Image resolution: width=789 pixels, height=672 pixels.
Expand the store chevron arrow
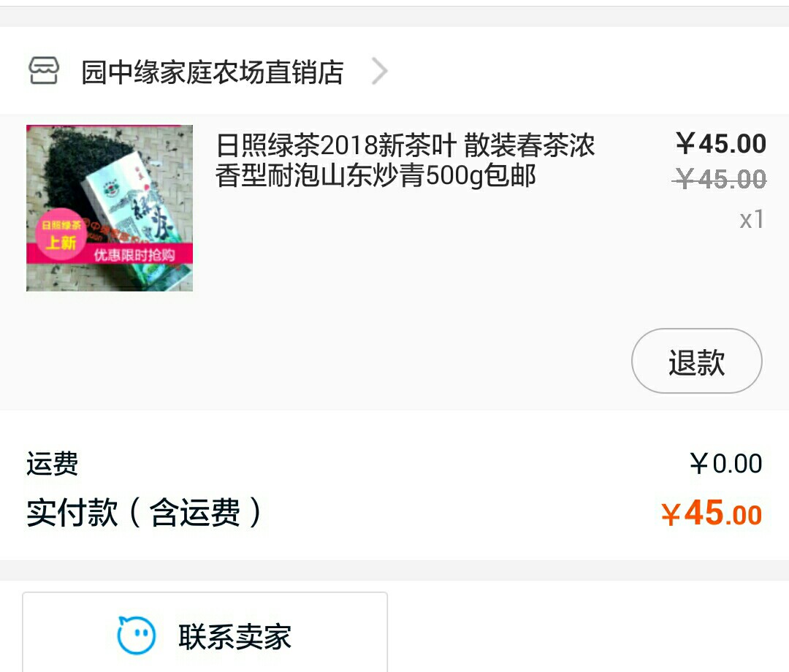coord(379,71)
